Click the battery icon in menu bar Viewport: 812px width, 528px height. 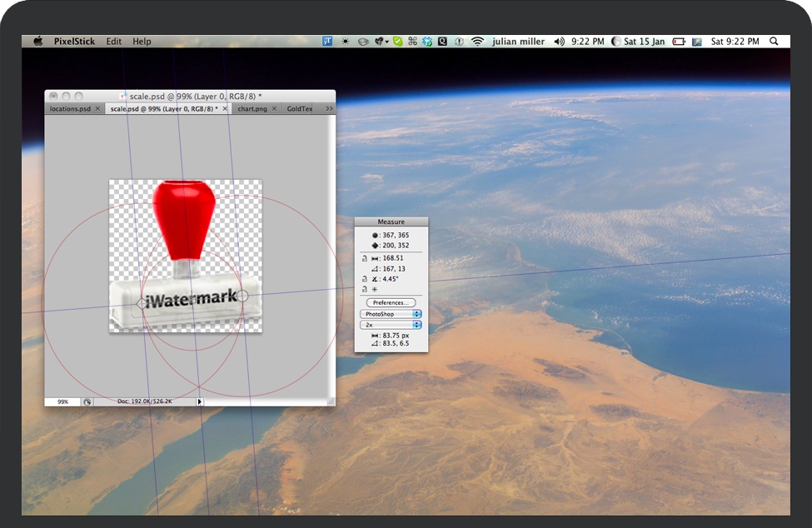(679, 42)
